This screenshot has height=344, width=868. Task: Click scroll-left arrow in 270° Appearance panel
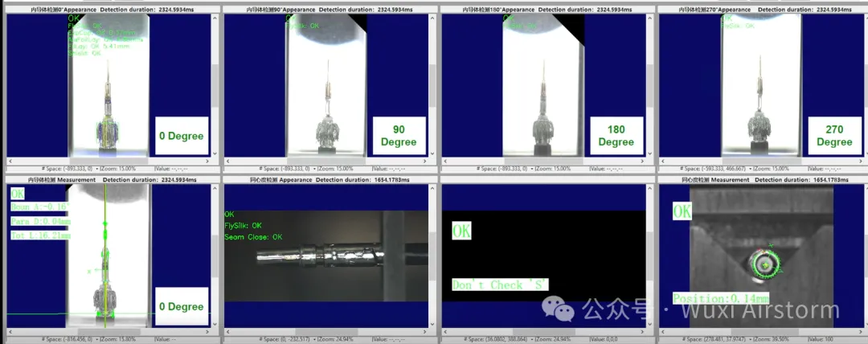(662, 161)
